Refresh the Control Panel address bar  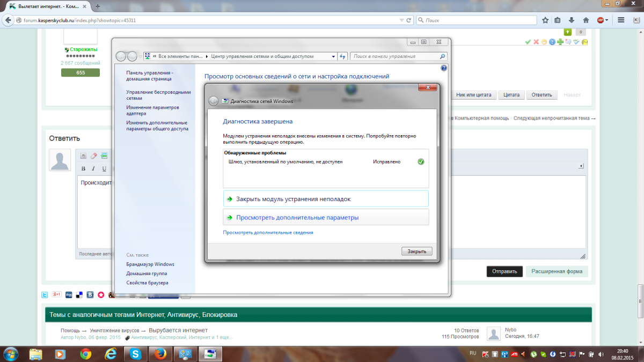(342, 56)
